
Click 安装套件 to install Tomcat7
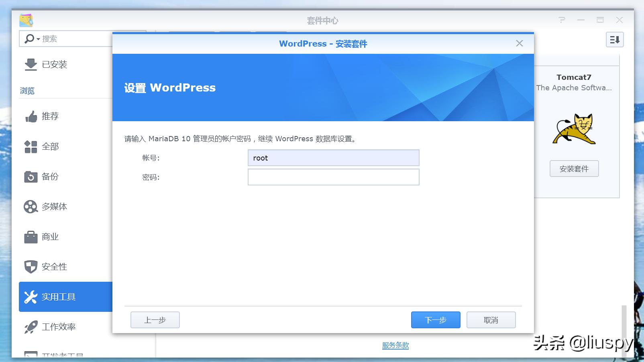tap(574, 169)
